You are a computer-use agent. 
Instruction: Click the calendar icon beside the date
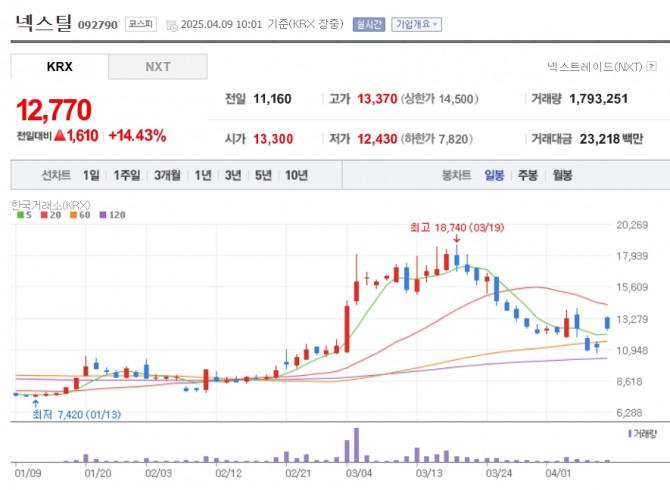tap(172, 24)
